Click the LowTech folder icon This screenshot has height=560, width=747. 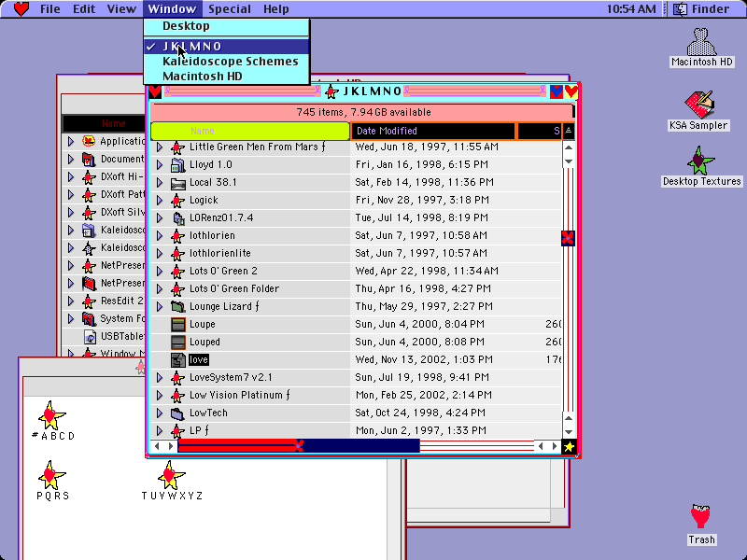(x=177, y=413)
